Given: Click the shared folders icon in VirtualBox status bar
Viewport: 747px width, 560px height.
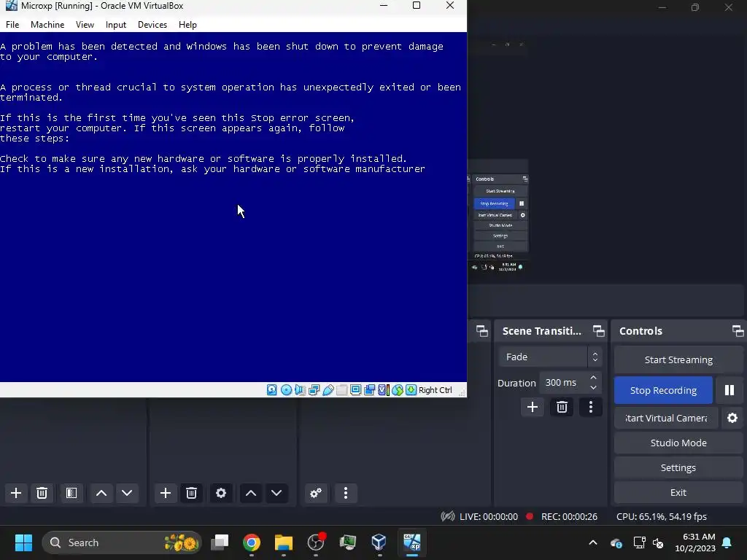Looking at the screenshot, I should 341,390.
